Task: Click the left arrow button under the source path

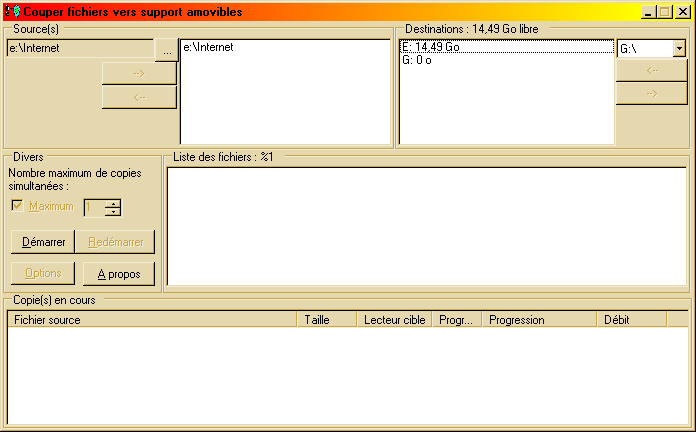Action: 139,97
